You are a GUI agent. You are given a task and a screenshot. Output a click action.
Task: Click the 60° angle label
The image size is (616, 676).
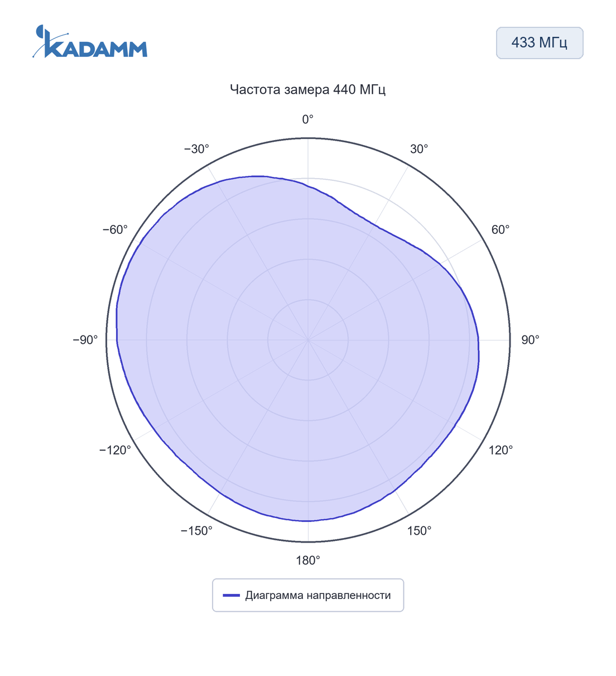pyautogui.click(x=501, y=230)
